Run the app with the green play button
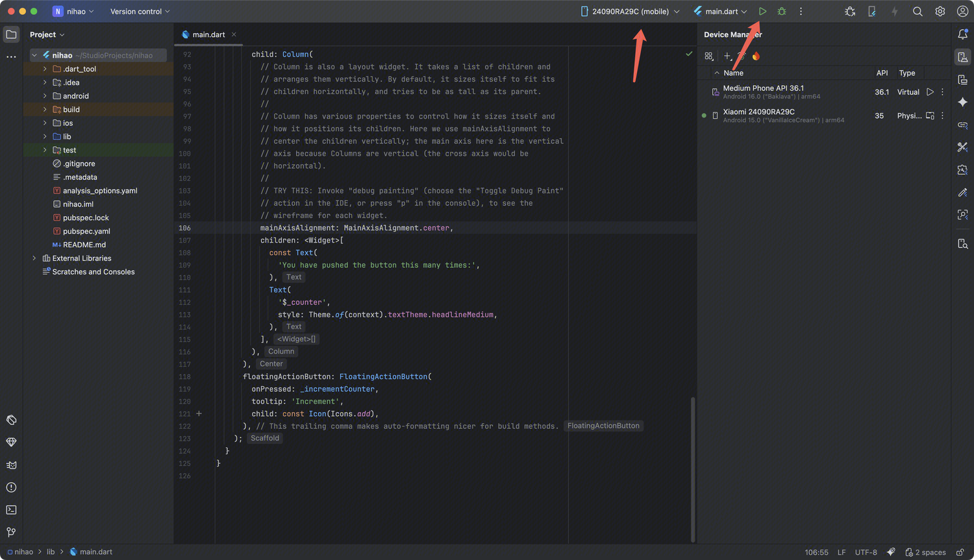This screenshot has width=974, height=560. 762,12
